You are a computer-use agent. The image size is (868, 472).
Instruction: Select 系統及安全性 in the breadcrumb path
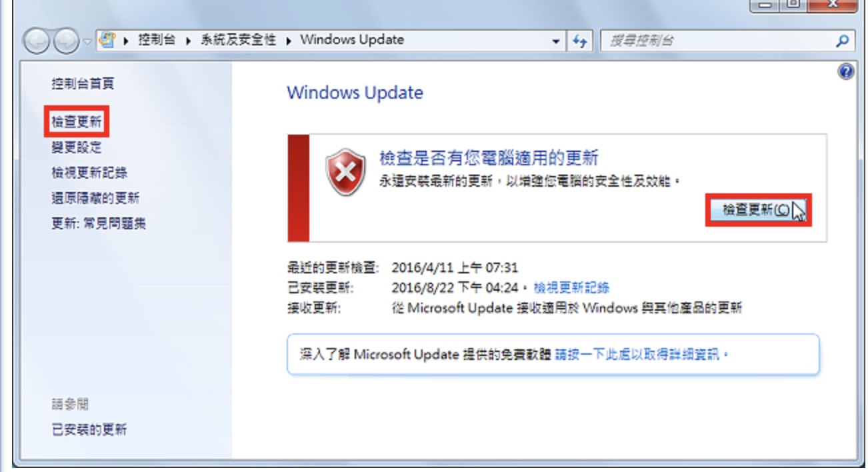click(238, 39)
